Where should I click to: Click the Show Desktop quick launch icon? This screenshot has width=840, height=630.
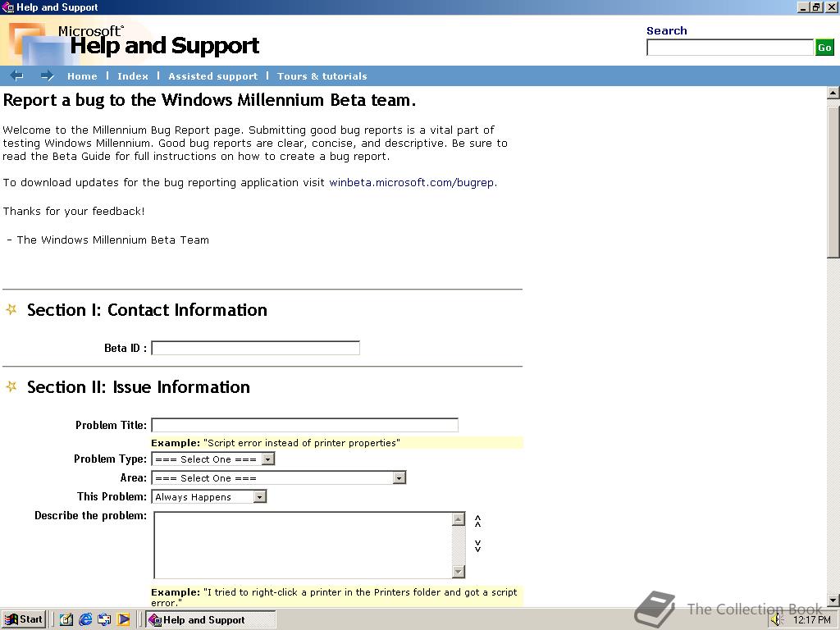tap(66, 620)
